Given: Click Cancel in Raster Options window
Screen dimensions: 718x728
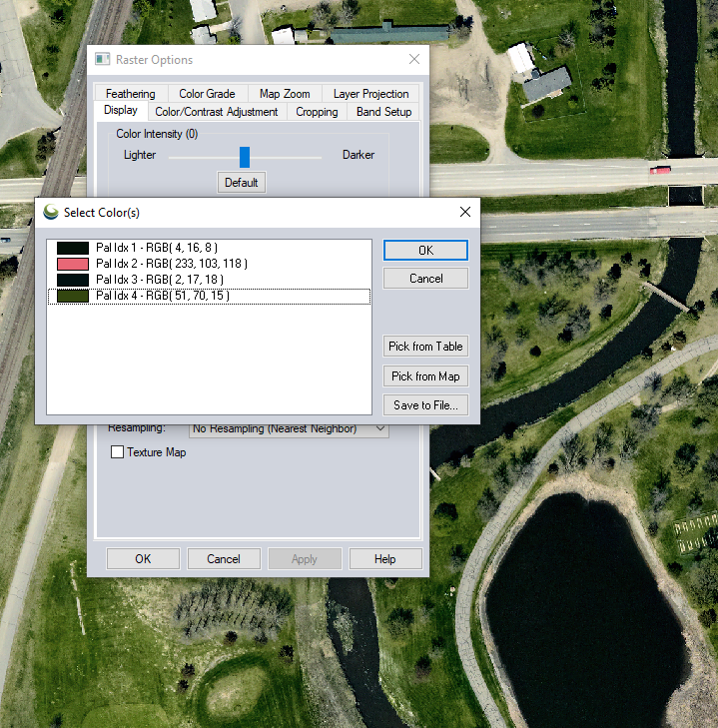Looking at the screenshot, I should [x=224, y=558].
